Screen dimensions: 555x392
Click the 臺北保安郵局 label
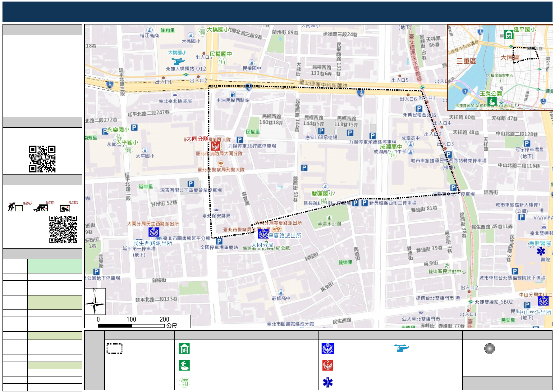[216, 216]
